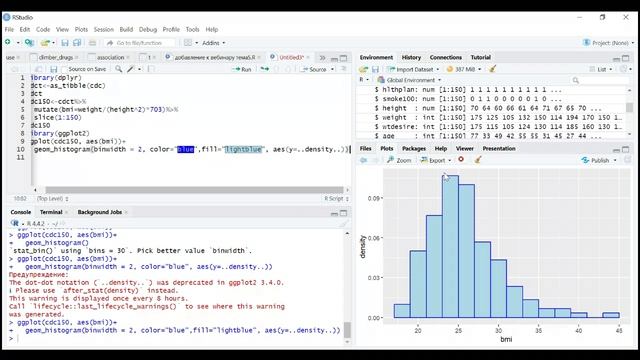Expand the recent files dropdown arrow
This screenshot has height=360, width=640.
pos(53,42)
